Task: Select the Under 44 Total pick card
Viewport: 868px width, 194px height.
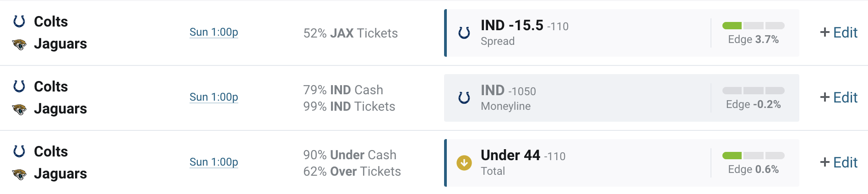Action: [x=622, y=163]
